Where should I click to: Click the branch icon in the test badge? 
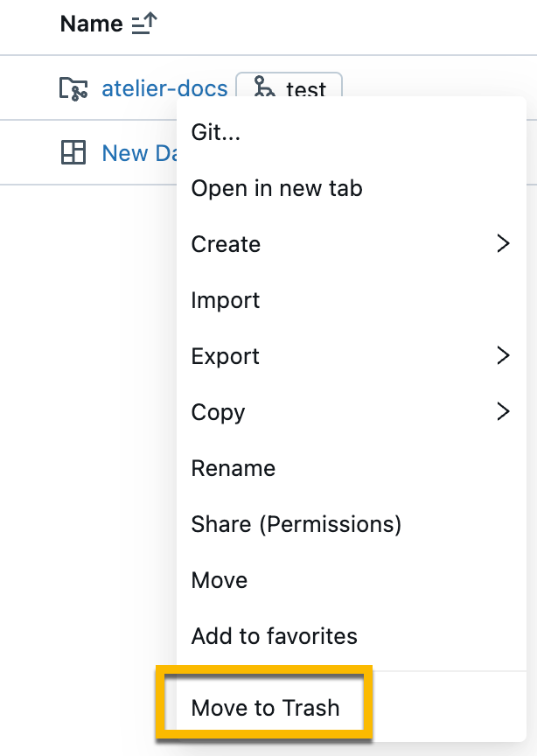262,88
